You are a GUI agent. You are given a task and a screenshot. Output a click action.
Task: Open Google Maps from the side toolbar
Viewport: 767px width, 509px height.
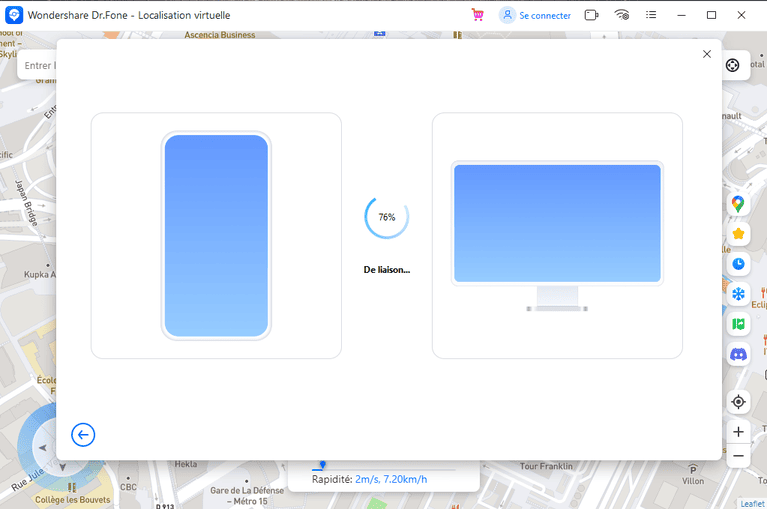point(738,203)
